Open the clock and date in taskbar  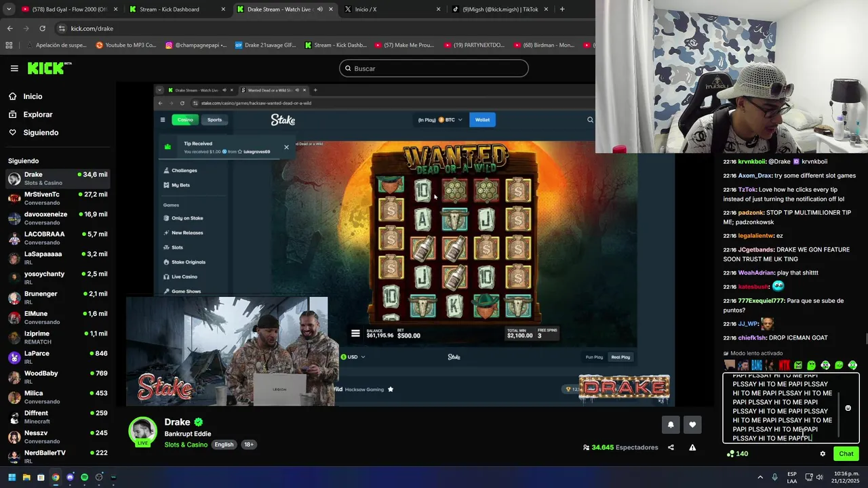click(x=847, y=477)
